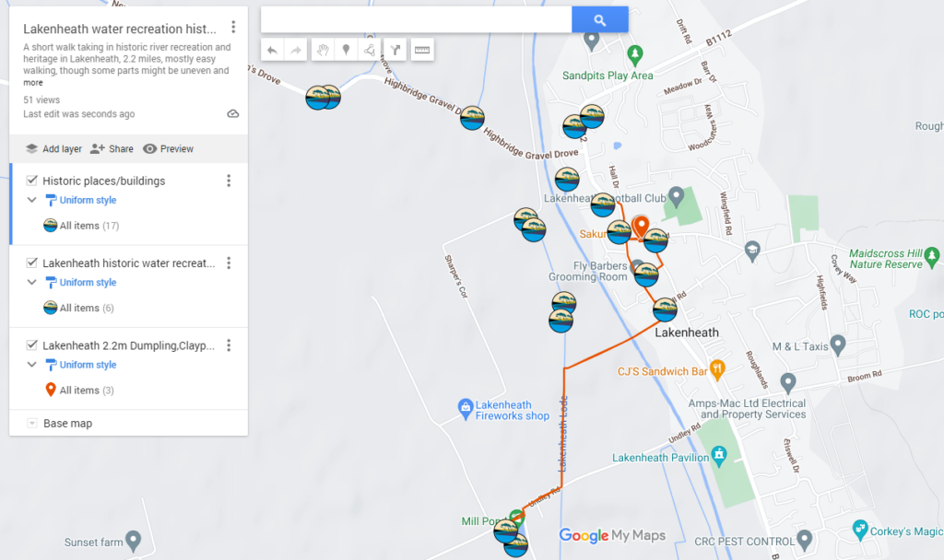Select the hand pan tool

[x=323, y=50]
